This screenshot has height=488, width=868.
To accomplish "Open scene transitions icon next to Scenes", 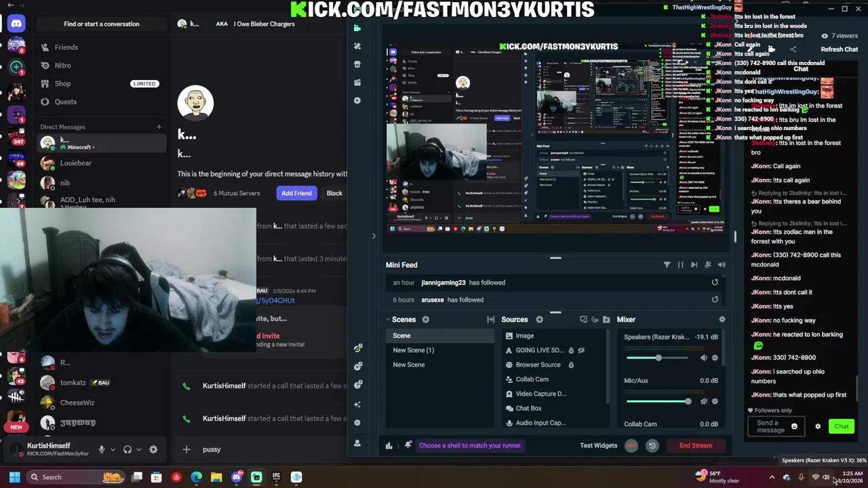I will tap(490, 319).
